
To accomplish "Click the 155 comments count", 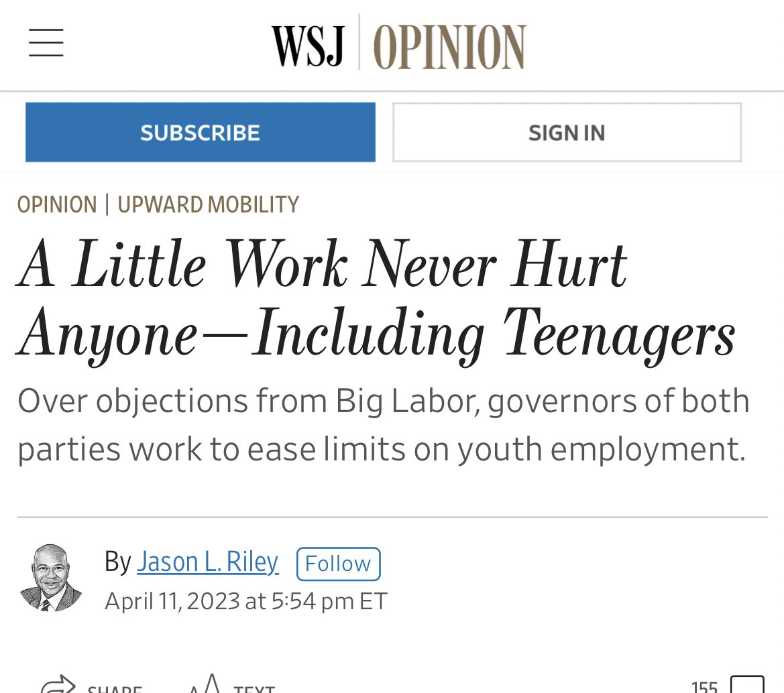I will [x=704, y=686].
